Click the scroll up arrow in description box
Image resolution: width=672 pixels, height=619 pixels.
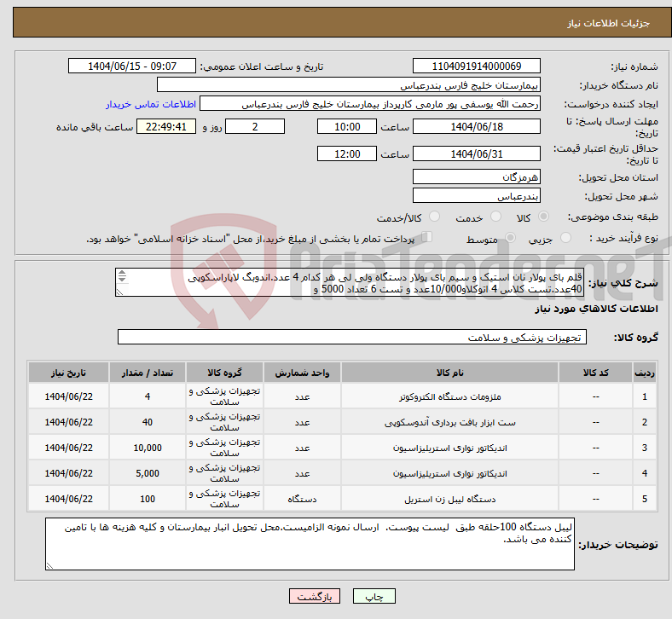[121, 274]
